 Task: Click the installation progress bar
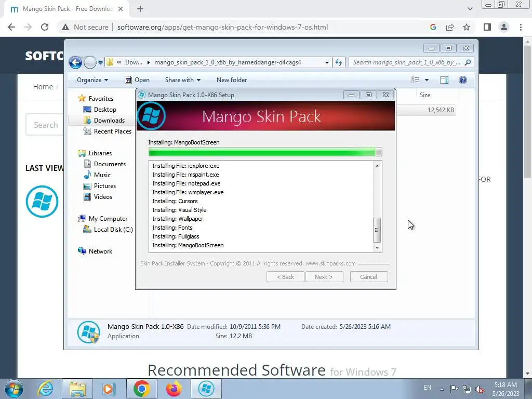click(x=265, y=152)
